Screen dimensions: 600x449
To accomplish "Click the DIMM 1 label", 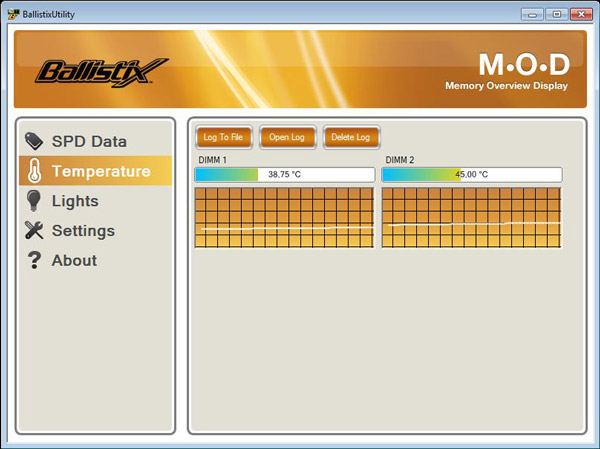I will tap(212, 160).
